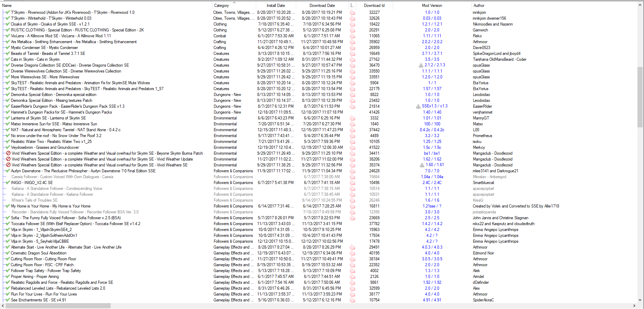Click red prohibited icon on Vivid Weather Update row
This screenshot has height=309, width=644.
click(x=9, y=159)
